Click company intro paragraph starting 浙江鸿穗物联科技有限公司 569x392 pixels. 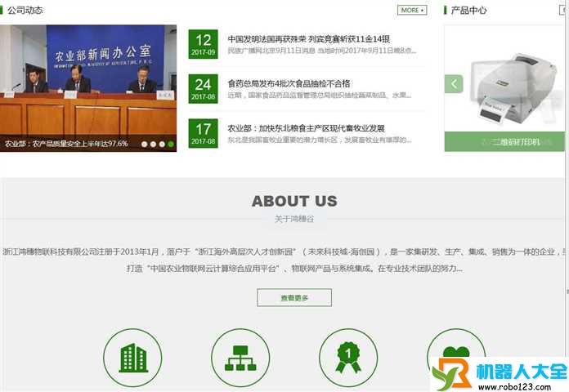tap(284, 260)
